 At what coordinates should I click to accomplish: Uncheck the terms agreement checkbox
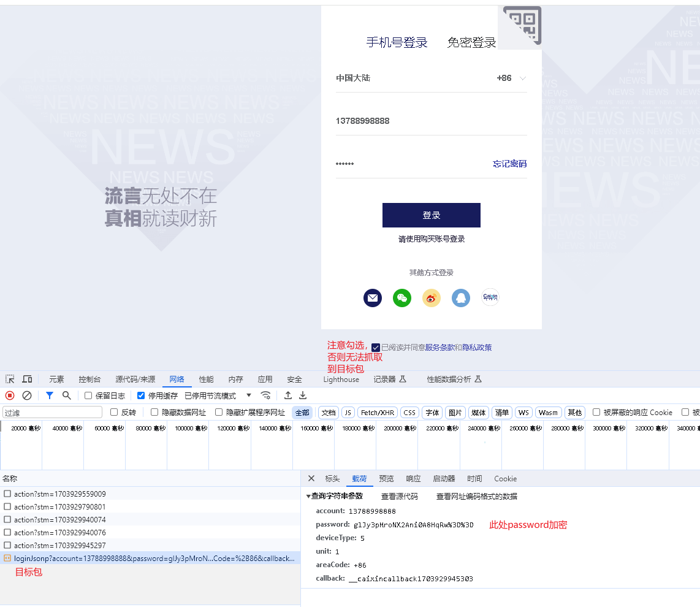point(376,348)
